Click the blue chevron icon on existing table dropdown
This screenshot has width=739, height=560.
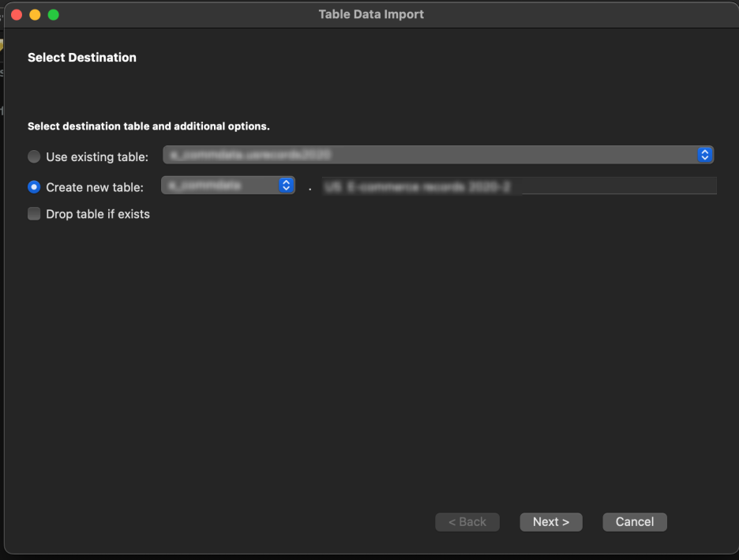(x=703, y=155)
